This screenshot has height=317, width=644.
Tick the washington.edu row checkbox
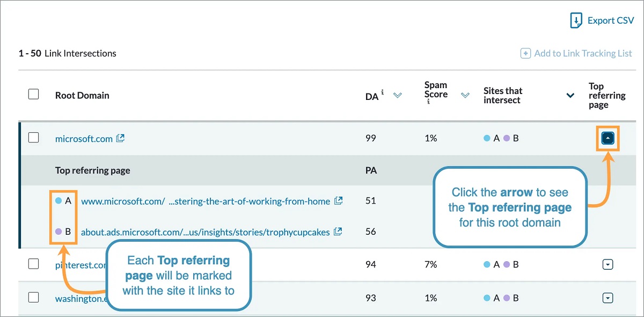coord(33,297)
